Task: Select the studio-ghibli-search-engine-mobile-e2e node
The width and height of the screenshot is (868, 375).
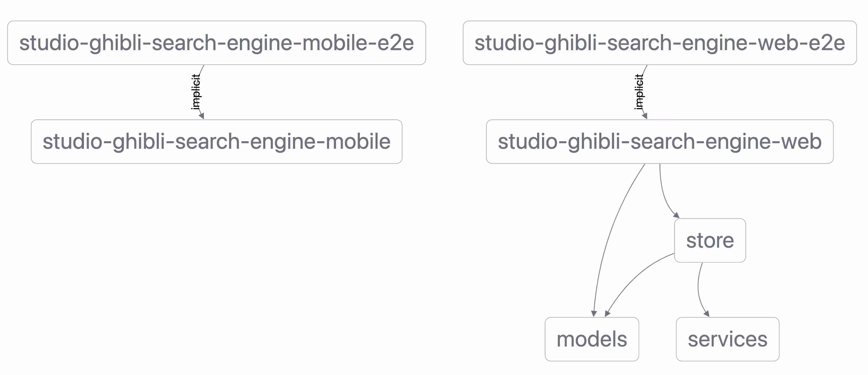Action: 216,43
